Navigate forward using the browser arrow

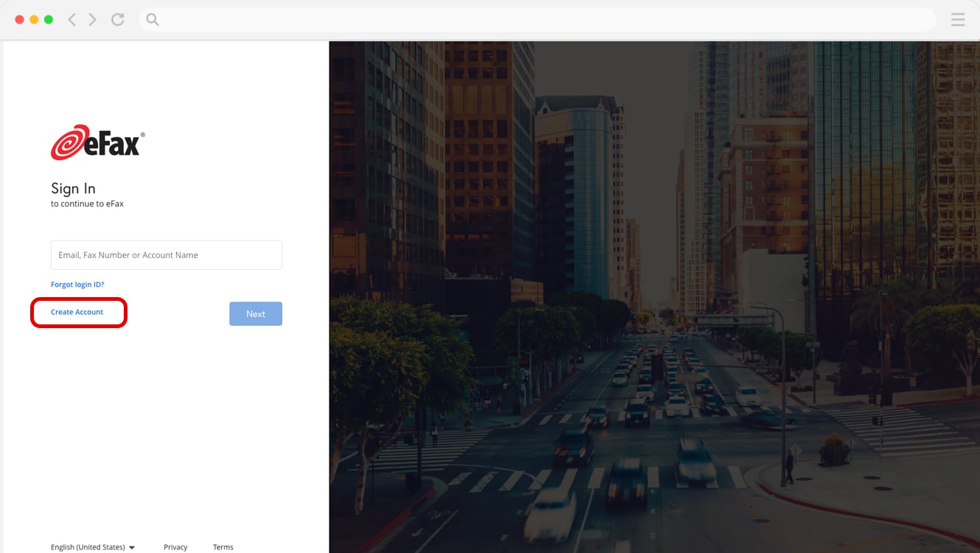coord(91,19)
